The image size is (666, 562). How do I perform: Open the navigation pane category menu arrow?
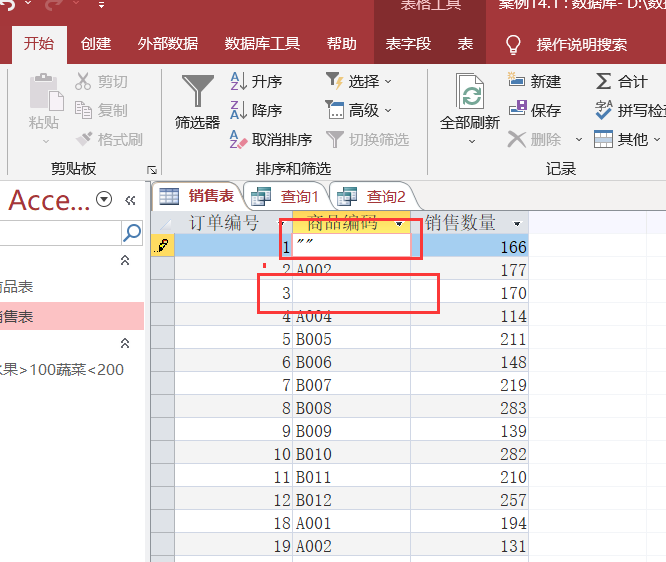tap(104, 199)
